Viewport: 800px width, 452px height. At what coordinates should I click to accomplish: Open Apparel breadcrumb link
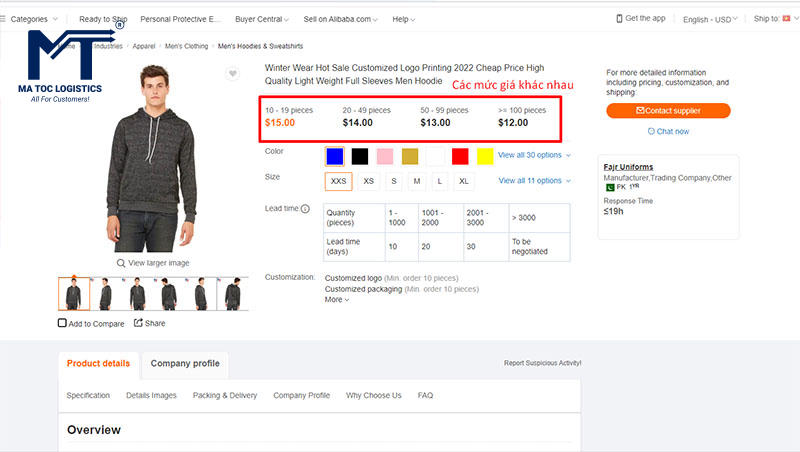(x=144, y=46)
